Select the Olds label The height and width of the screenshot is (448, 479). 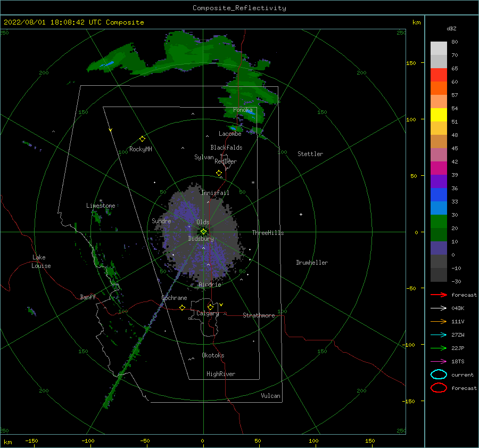point(203,222)
